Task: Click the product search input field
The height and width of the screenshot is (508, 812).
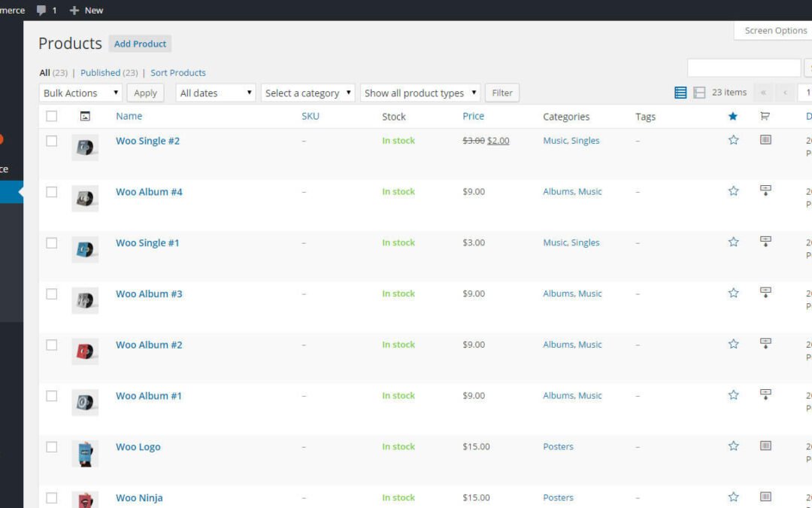Action: [743, 68]
